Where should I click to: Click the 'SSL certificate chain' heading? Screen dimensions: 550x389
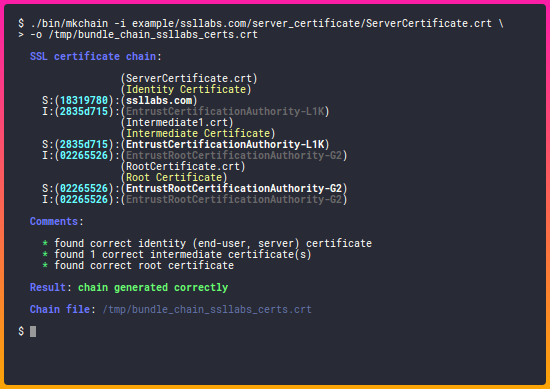coord(93,56)
